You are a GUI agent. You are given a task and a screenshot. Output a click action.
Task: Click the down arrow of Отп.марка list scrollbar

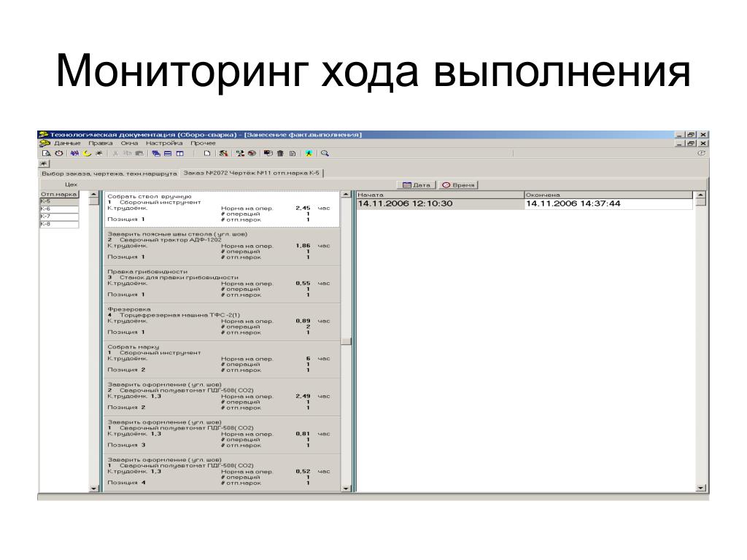click(93, 488)
